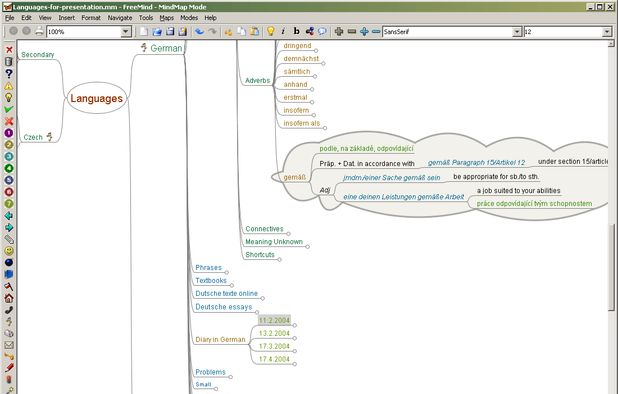Click the trash can remove-all-icons button
Screen dimensions: 618x394
point(9,62)
